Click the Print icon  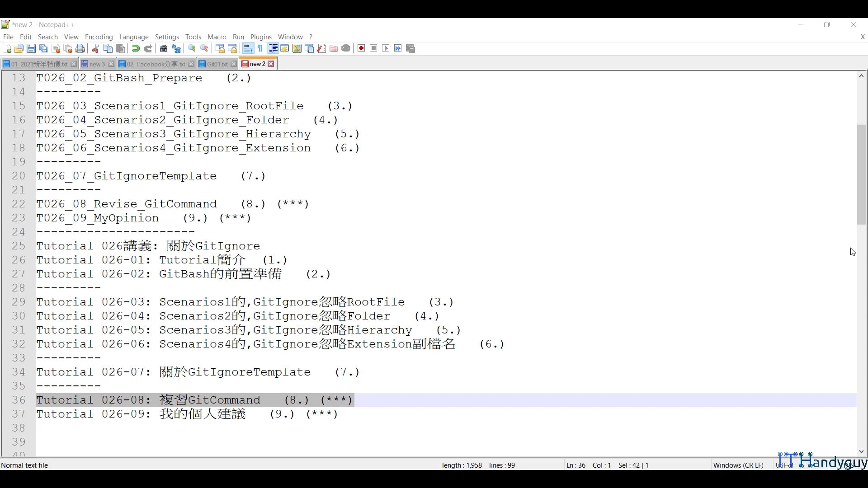click(80, 48)
